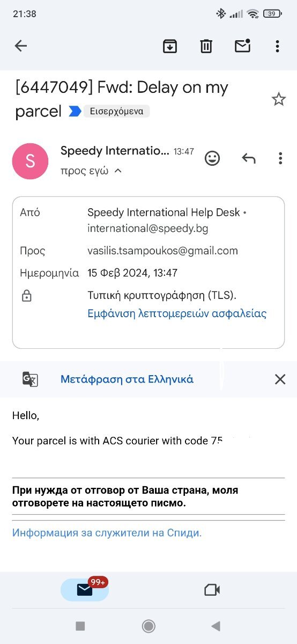This screenshot has width=297, height=644.
Task: Open Информация за служители на Спиди link
Action: 107,533
